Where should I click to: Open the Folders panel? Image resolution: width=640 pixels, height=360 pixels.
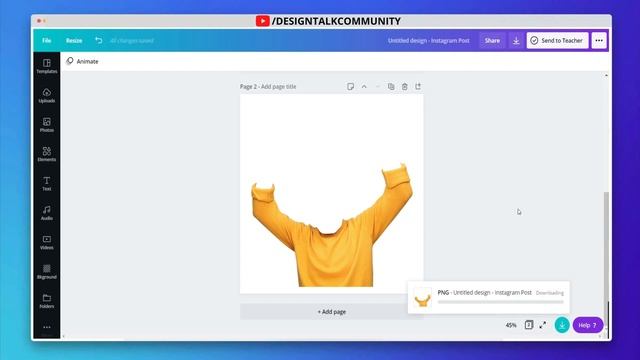coord(47,301)
